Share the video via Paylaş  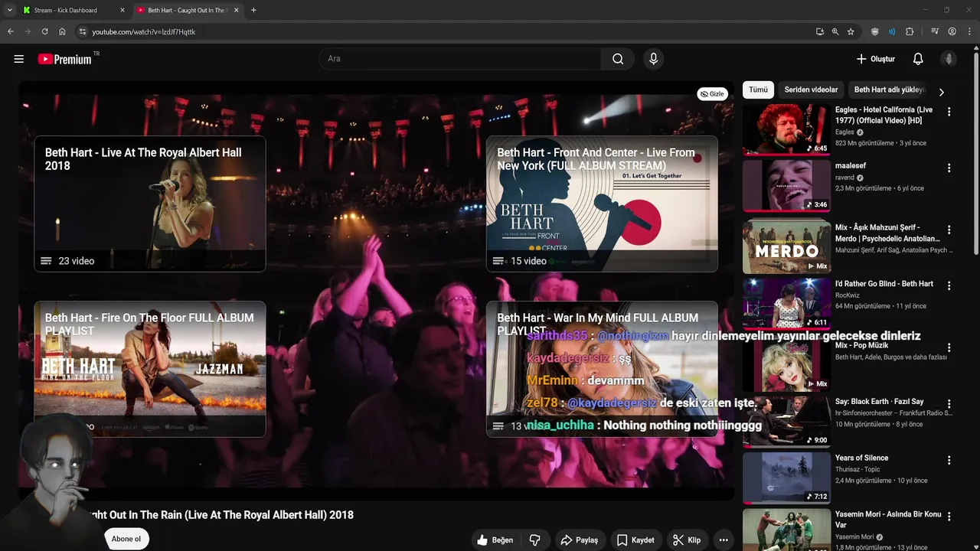[x=580, y=540]
